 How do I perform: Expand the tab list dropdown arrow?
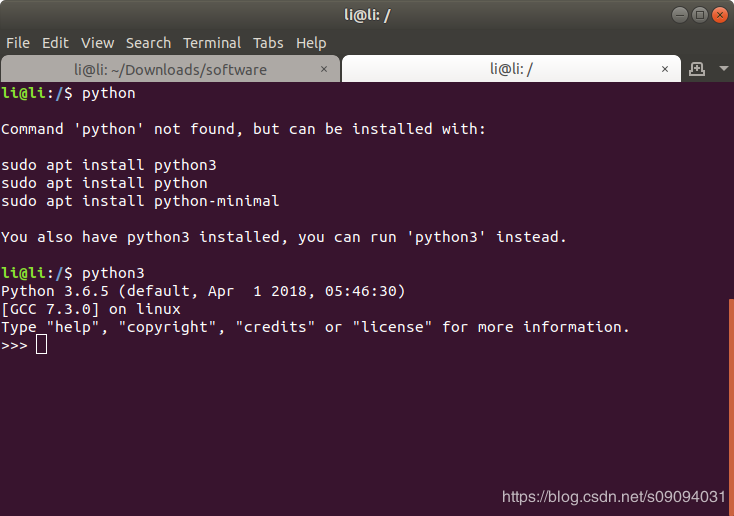(724, 69)
